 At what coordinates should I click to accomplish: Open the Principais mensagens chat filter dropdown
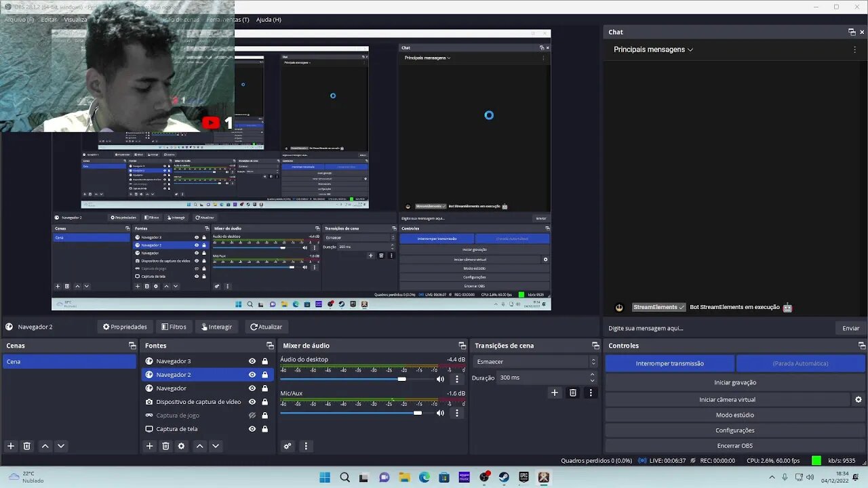tap(653, 49)
